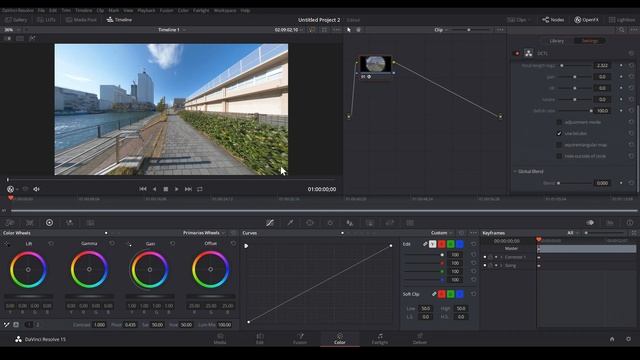Click the Play button in viewer transport
Image resolution: width=640 pixels, height=360 pixels.
(x=176, y=189)
